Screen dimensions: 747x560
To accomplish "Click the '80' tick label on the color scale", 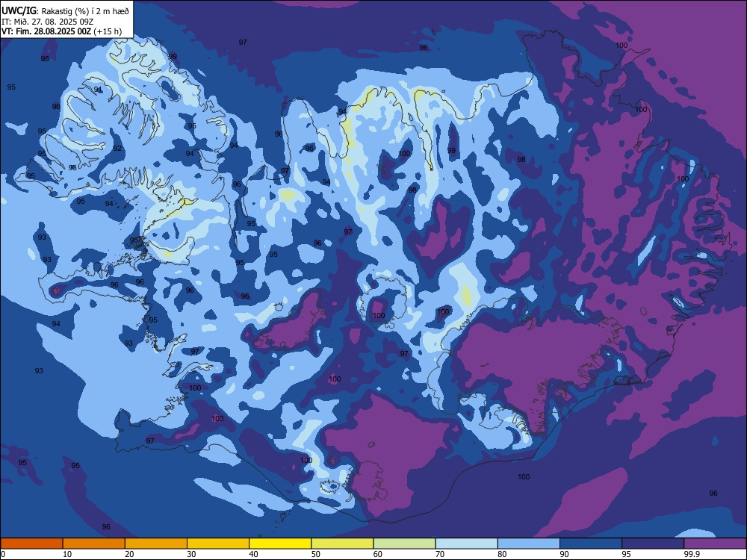I will [x=502, y=554].
